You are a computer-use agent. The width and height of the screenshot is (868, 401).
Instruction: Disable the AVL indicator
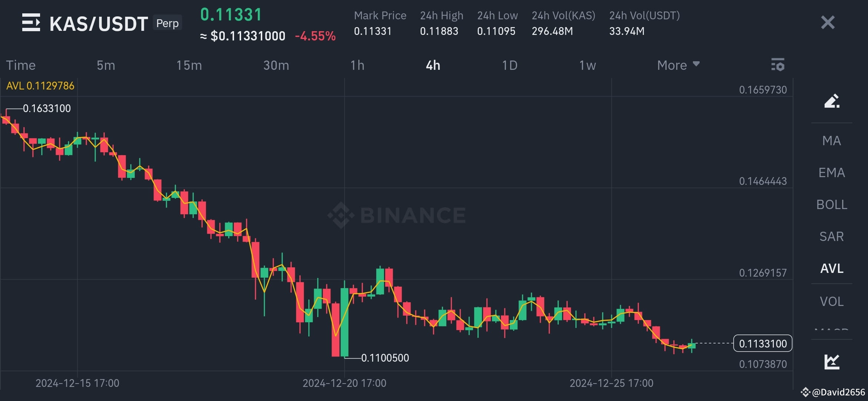coord(831,268)
